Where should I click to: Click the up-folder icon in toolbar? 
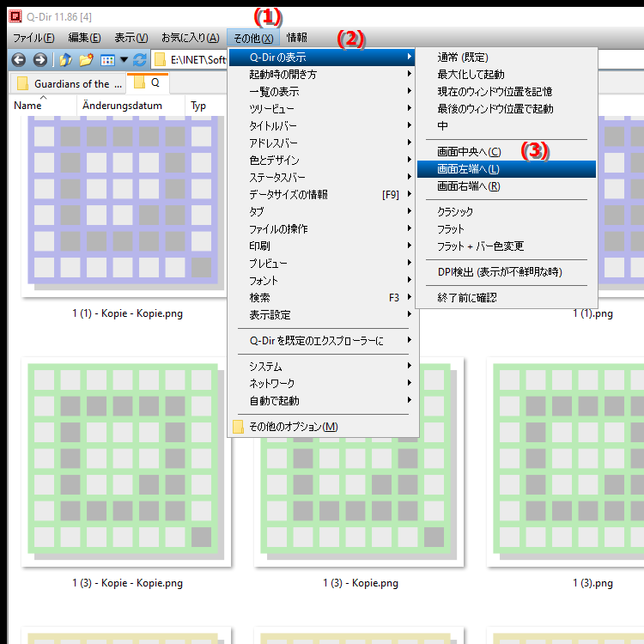(x=66, y=60)
